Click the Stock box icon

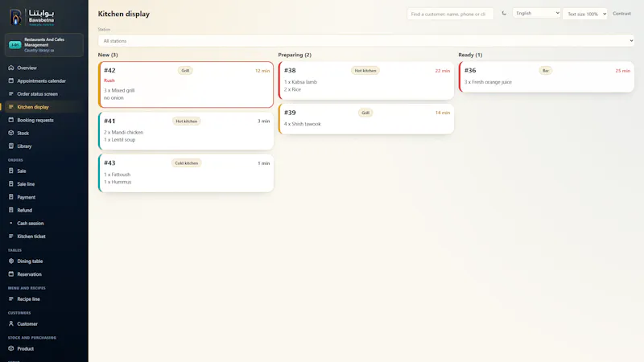11,133
